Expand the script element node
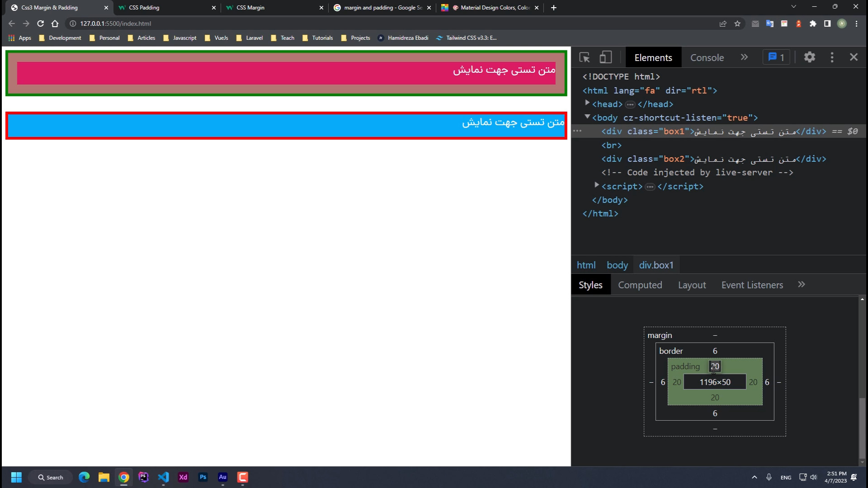The width and height of the screenshot is (868, 488). 596,185
